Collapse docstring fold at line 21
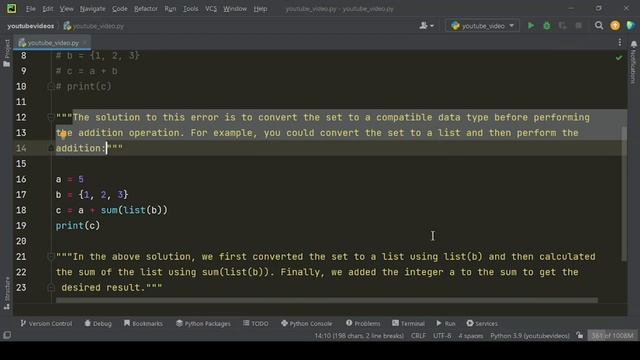This screenshot has height=360, width=640. (51, 256)
